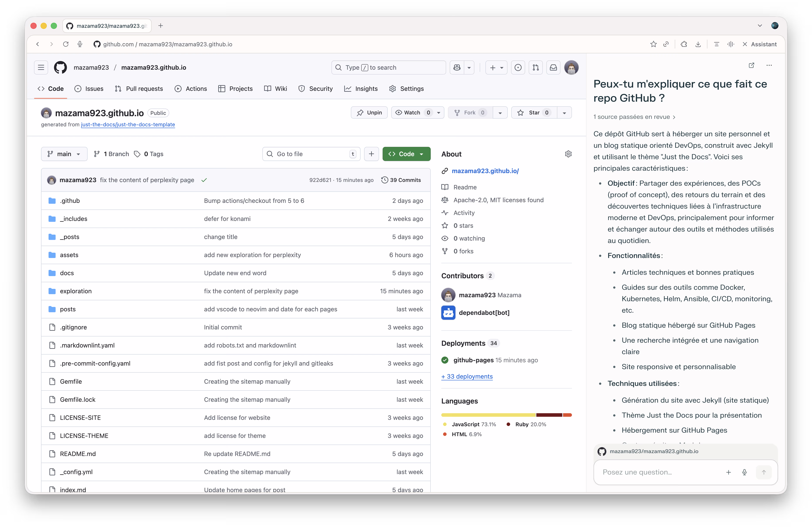Open just-the-docs template link
812x527 pixels.
pyautogui.click(x=128, y=125)
